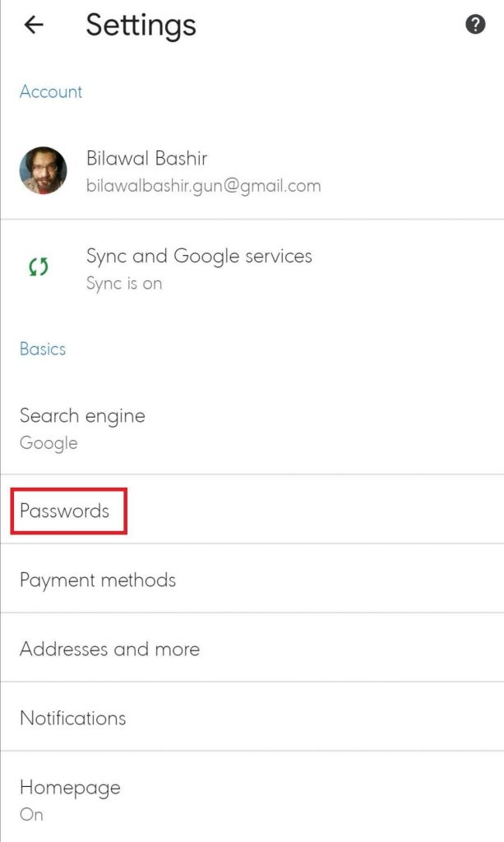Tap the back arrow icon
The width and height of the screenshot is (504, 842).
tap(34, 25)
